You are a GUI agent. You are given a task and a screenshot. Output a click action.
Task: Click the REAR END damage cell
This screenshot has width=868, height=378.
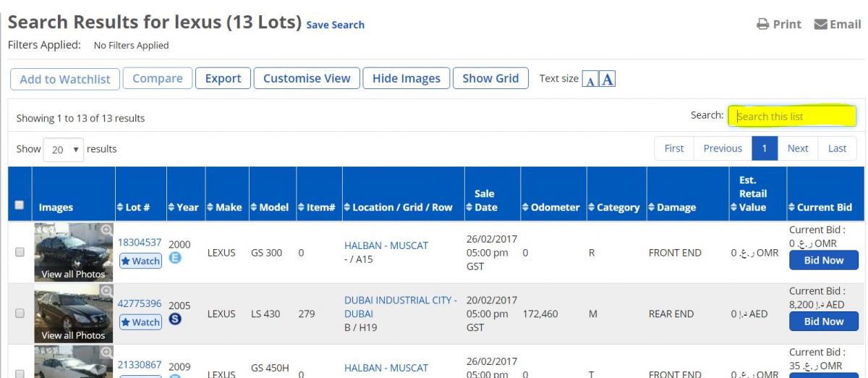coord(672,314)
